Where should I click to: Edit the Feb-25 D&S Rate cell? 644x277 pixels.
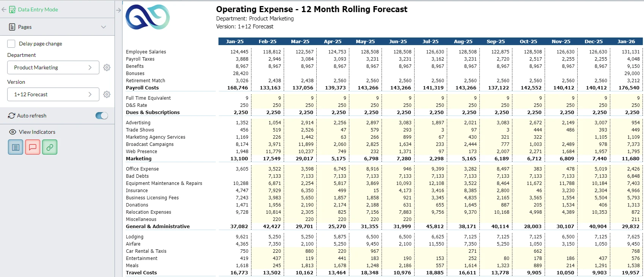click(x=267, y=105)
